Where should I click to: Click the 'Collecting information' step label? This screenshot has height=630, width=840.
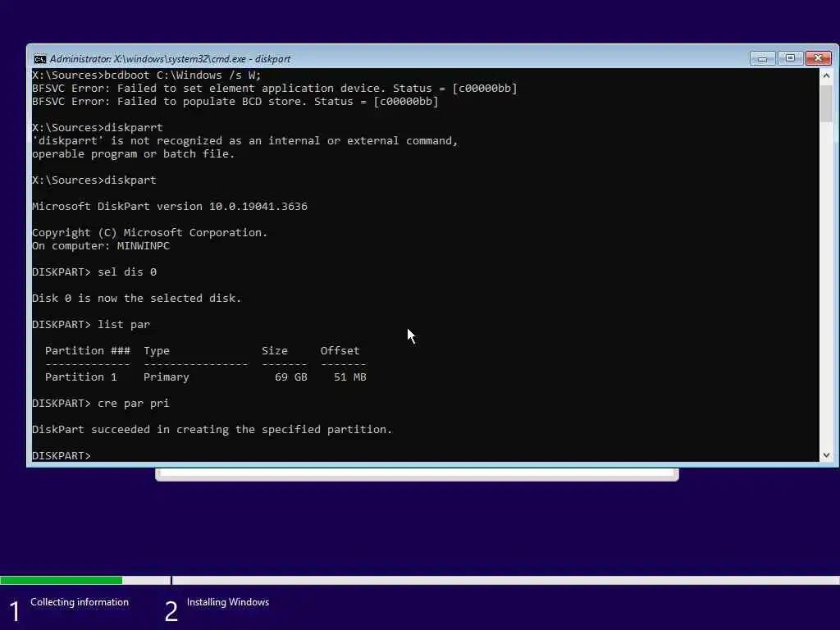[x=80, y=602]
